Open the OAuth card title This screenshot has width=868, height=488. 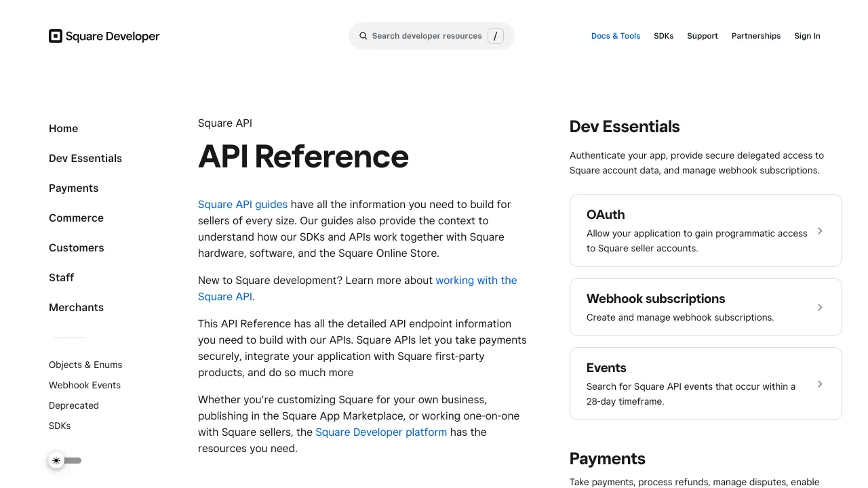606,215
